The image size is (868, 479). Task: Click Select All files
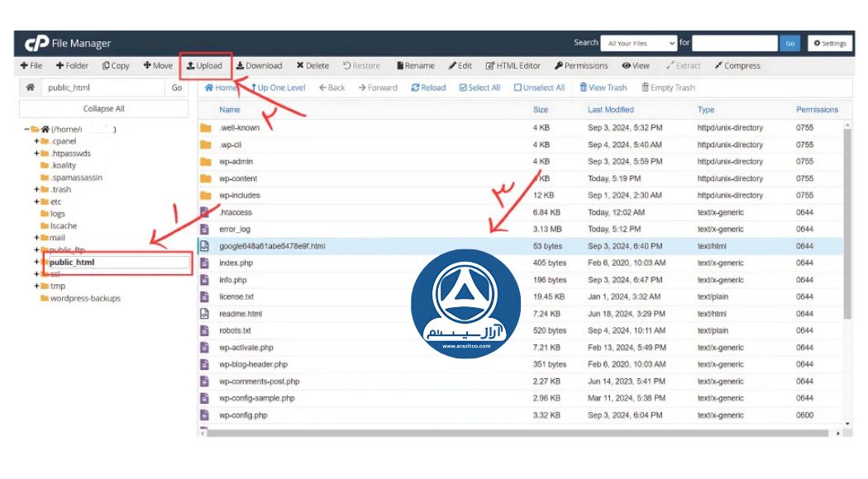coord(480,88)
